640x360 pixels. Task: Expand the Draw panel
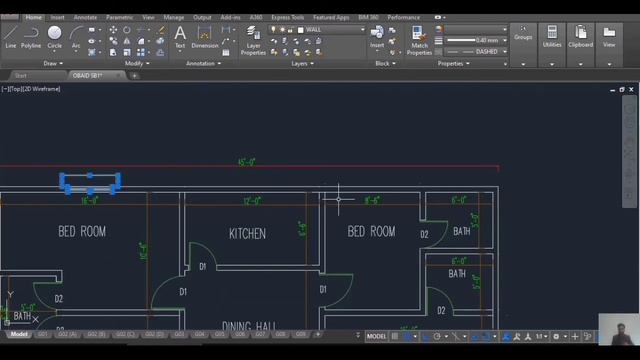click(x=53, y=63)
